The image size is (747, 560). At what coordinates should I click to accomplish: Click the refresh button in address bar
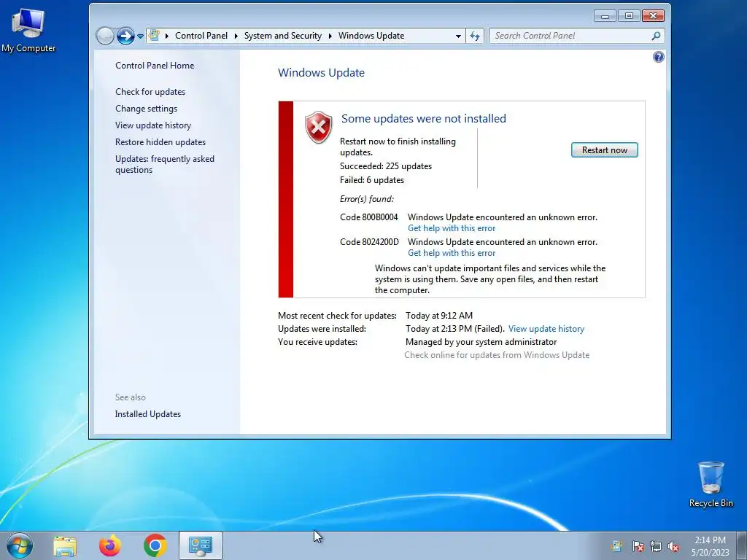[x=475, y=36]
